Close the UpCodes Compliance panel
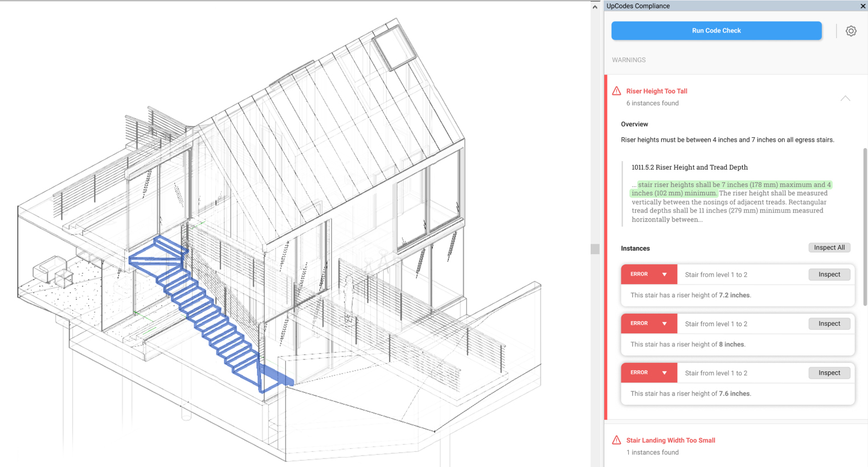Image resolution: width=868 pixels, height=467 pixels. [863, 6]
